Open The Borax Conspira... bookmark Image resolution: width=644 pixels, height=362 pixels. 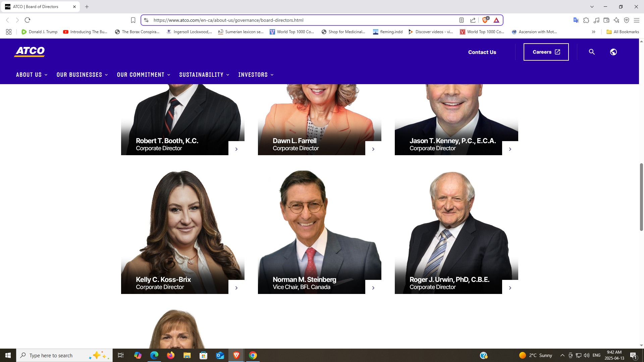tap(137, 32)
